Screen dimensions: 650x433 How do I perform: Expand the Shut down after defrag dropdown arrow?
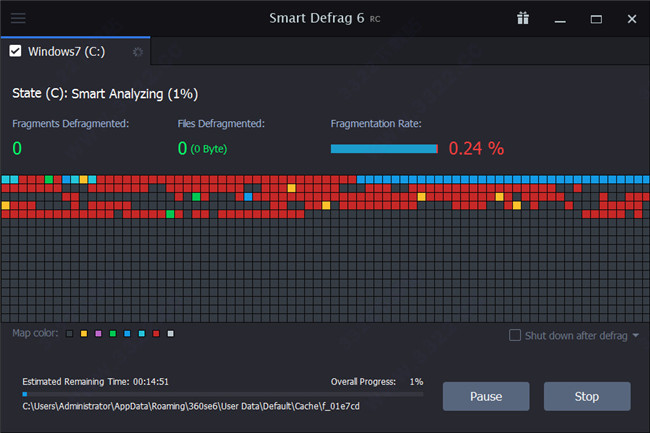tap(635, 335)
